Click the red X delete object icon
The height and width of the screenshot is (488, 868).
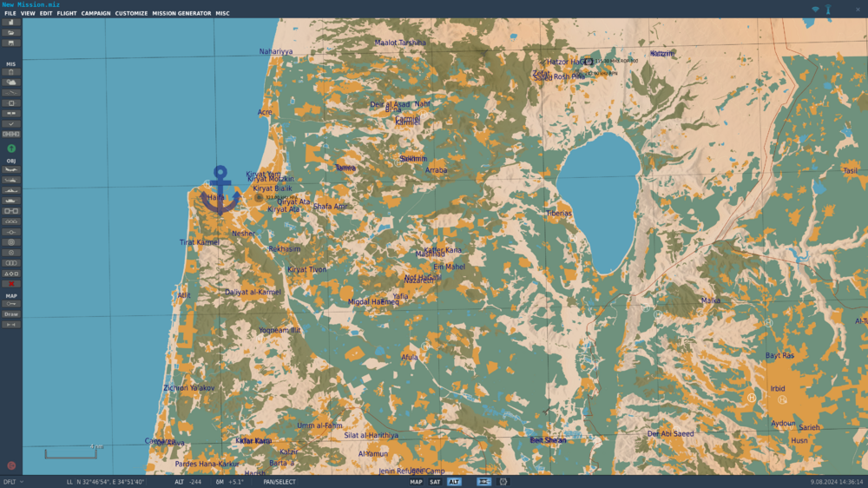(11, 284)
